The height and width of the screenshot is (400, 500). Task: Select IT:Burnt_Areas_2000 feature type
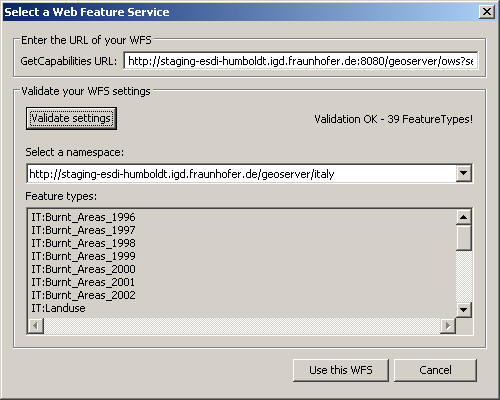[x=83, y=269]
